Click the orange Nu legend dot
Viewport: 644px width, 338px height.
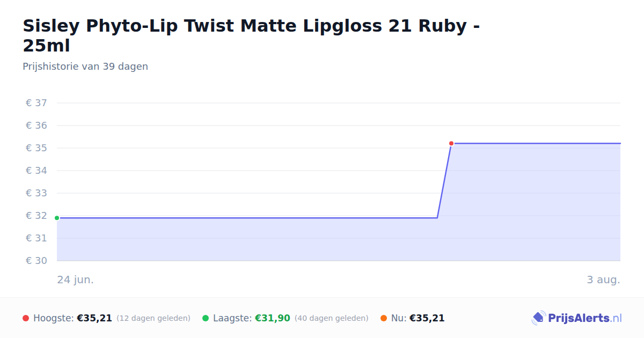pos(384,318)
